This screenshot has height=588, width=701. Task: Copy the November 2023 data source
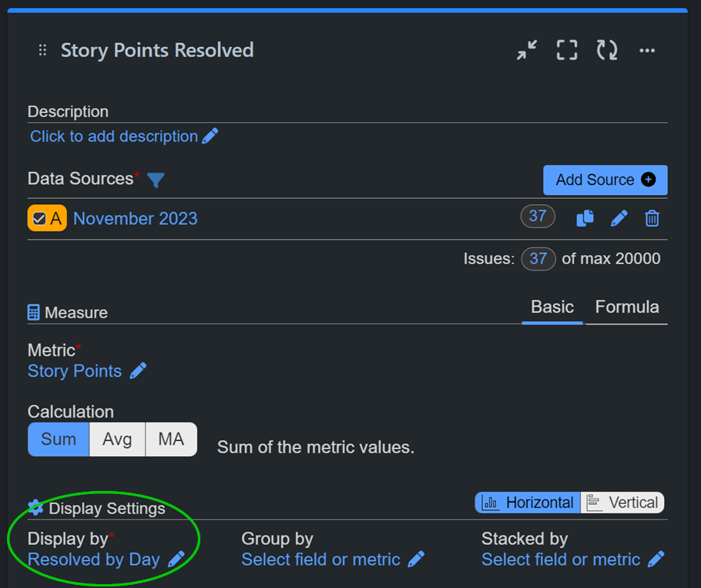(585, 219)
